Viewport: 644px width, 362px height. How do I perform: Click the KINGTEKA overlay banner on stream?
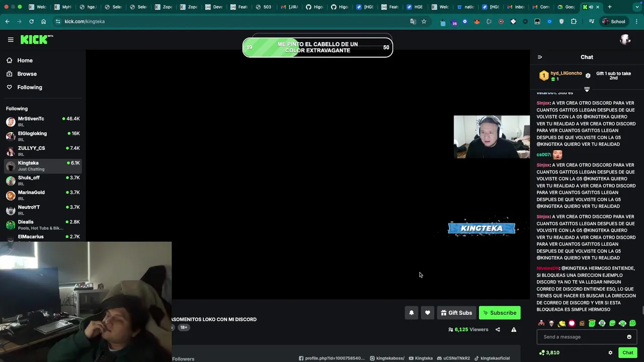(x=481, y=228)
